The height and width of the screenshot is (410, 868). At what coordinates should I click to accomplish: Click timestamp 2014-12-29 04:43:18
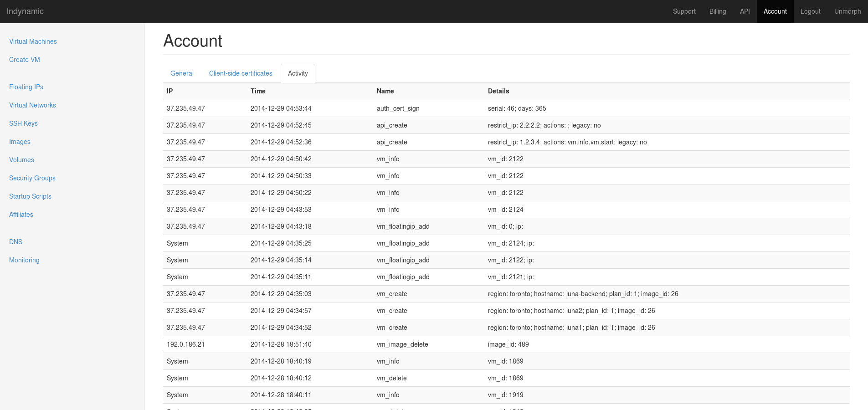coord(281,226)
